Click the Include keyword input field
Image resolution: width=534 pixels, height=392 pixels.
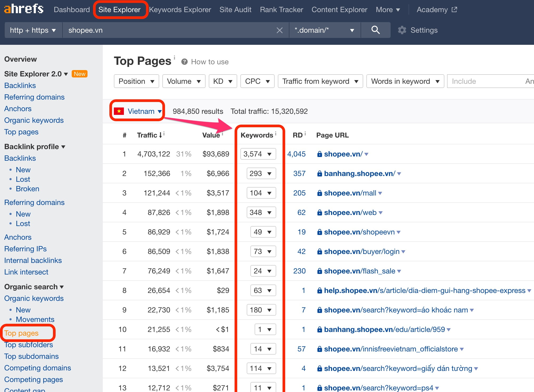[x=485, y=81]
